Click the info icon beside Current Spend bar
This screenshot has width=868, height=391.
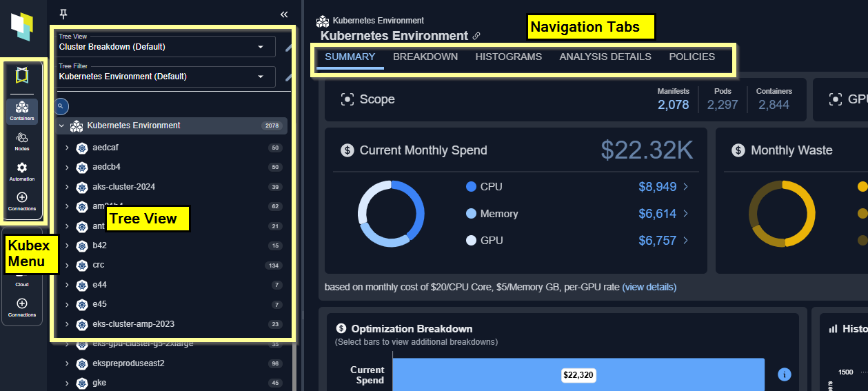784,374
